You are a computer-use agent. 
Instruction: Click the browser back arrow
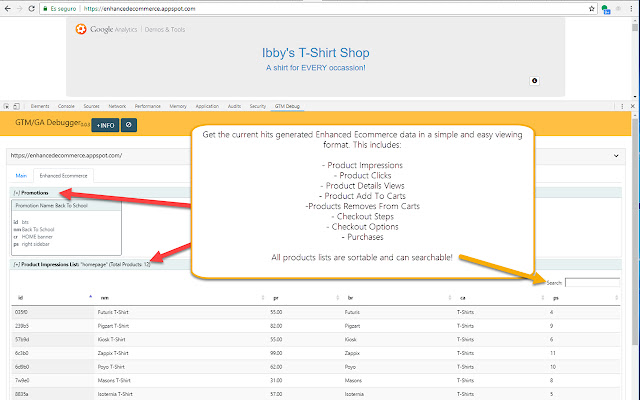pyautogui.click(x=8, y=7)
